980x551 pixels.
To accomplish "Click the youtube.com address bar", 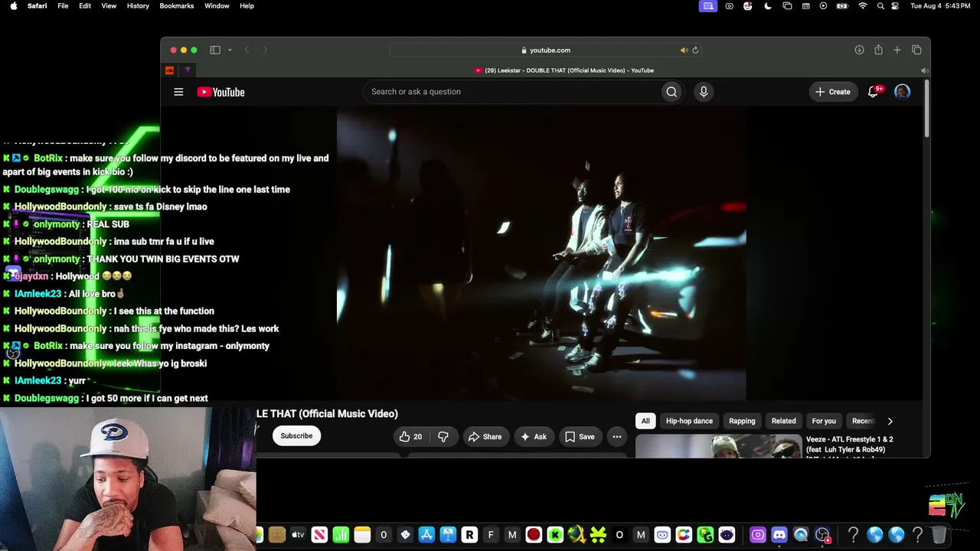I will point(545,50).
